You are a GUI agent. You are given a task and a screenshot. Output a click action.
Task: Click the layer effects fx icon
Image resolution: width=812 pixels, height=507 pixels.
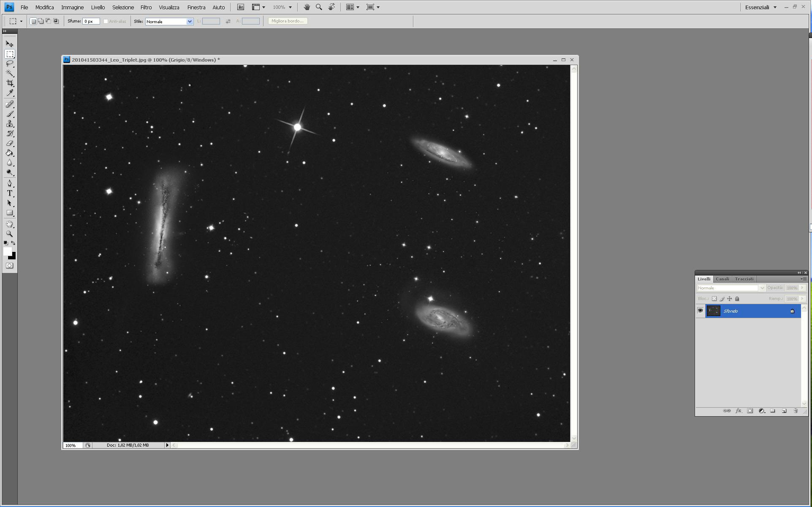point(739,411)
